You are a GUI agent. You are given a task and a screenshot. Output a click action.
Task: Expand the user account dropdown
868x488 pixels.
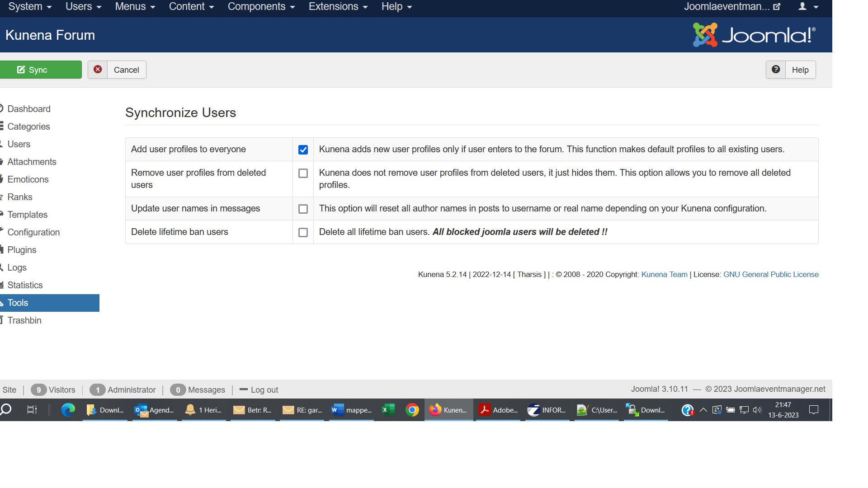pyautogui.click(x=808, y=7)
